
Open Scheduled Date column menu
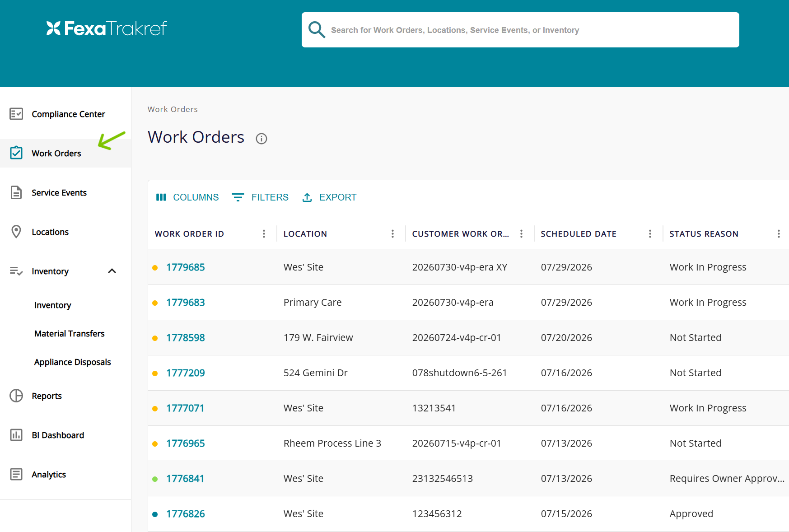(x=650, y=233)
